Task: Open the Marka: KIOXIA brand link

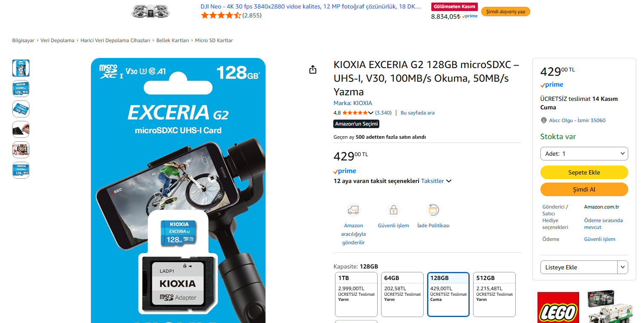Action: tap(353, 103)
